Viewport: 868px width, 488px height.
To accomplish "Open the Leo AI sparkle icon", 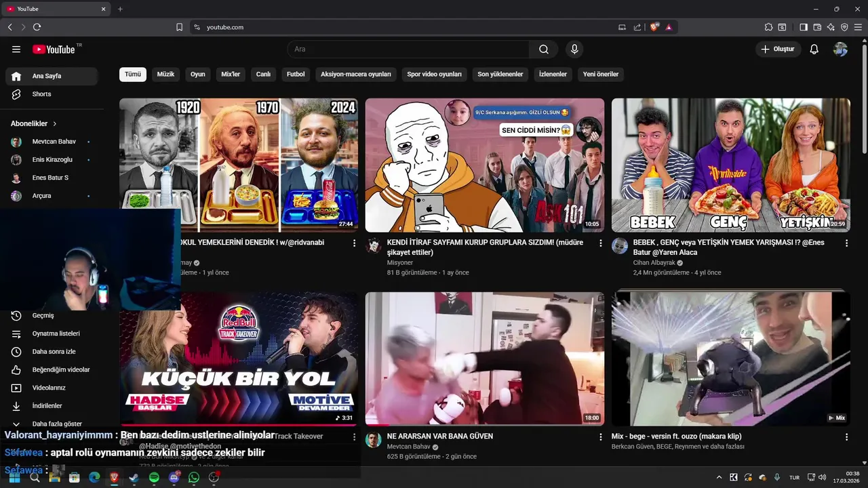I will tap(831, 27).
